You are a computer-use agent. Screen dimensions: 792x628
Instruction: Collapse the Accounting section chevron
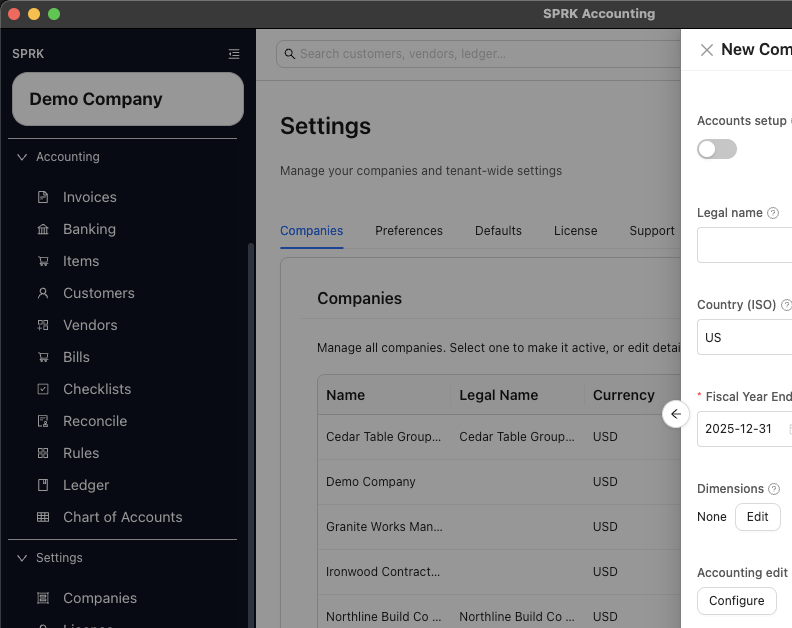click(22, 157)
